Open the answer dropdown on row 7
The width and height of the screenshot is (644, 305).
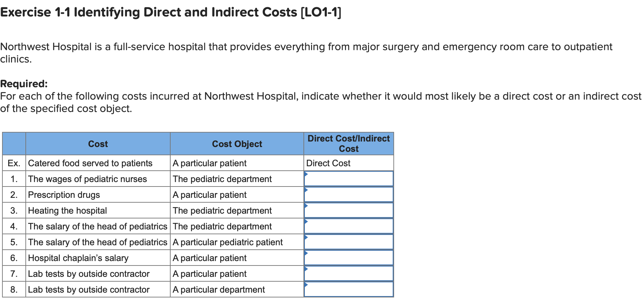point(348,273)
